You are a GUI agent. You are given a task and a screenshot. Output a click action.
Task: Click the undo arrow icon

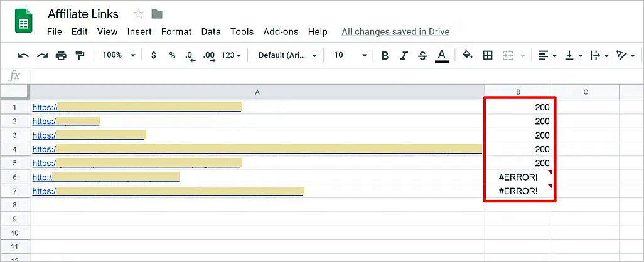[23, 55]
